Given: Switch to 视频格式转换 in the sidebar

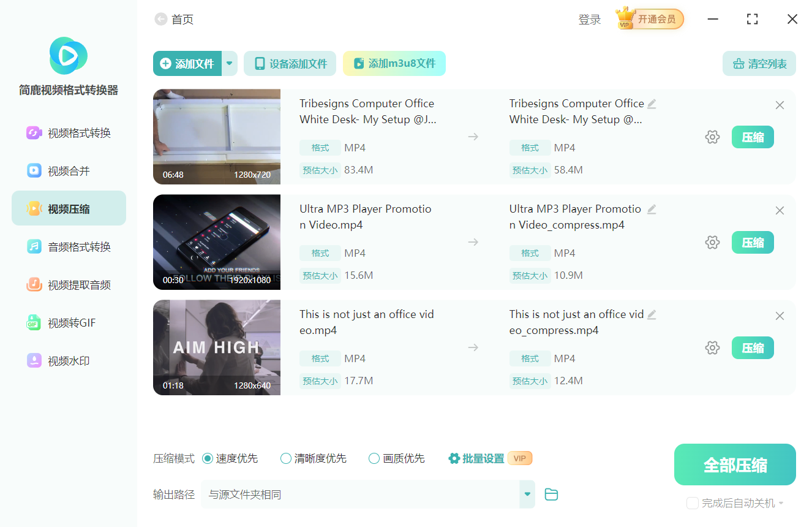Looking at the screenshot, I should coord(69,133).
